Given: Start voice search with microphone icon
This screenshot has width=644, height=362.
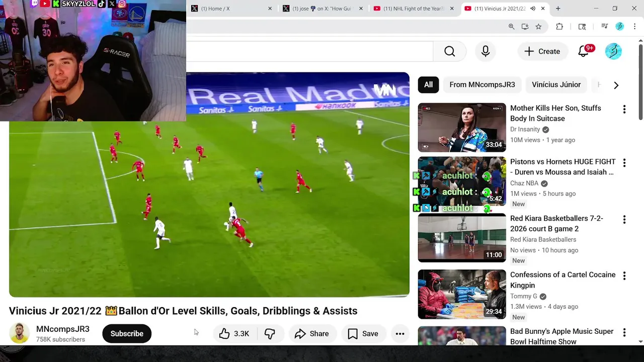Looking at the screenshot, I should 486,51.
